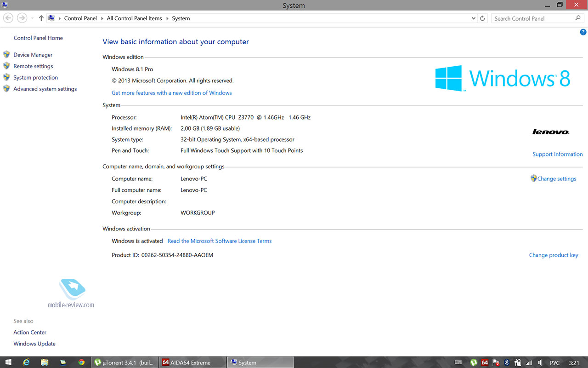Open the Store icon in taskbar
This screenshot has height=368, width=588.
pos(63,362)
